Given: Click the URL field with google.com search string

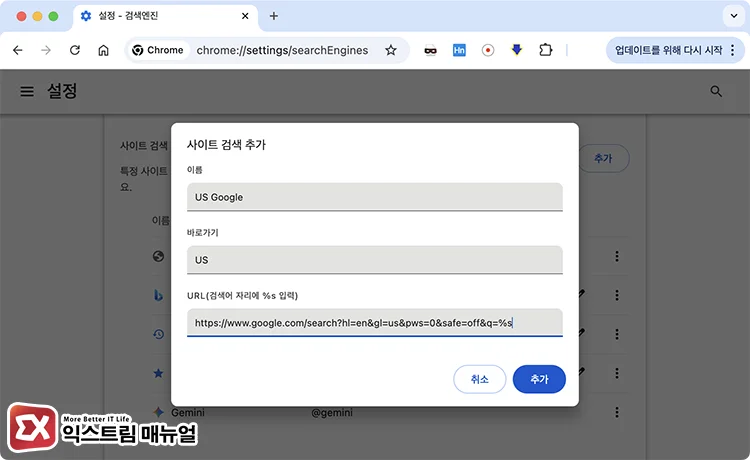Looking at the screenshot, I should point(375,323).
